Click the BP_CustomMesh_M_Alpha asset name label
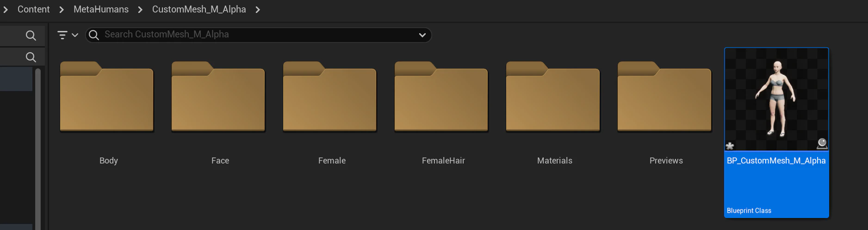Image resolution: width=868 pixels, height=230 pixels. tap(776, 161)
